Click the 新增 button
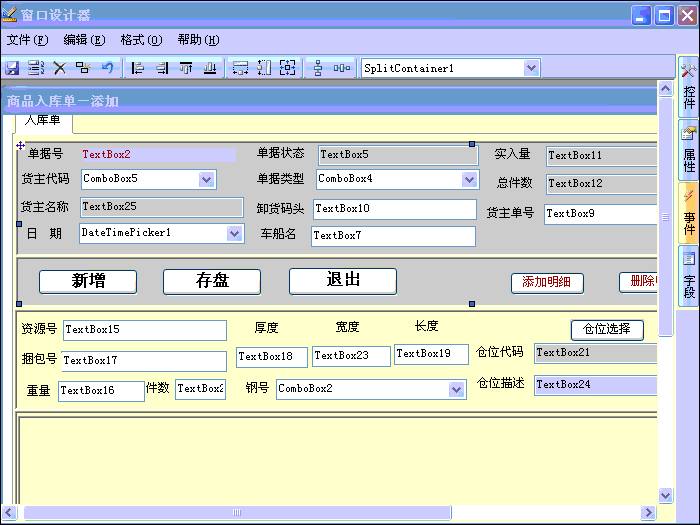Viewport: 700px width, 525px height. coord(88,281)
